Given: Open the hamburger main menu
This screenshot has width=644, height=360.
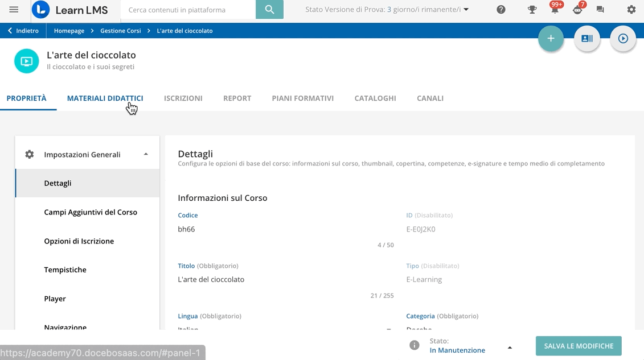Looking at the screenshot, I should coord(14,10).
